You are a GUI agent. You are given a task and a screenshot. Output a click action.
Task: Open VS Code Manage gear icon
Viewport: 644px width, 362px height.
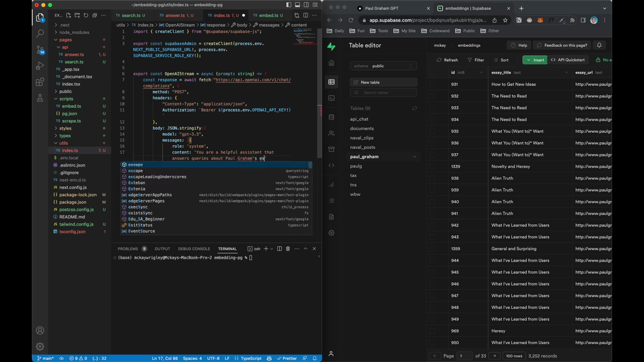[40, 346]
